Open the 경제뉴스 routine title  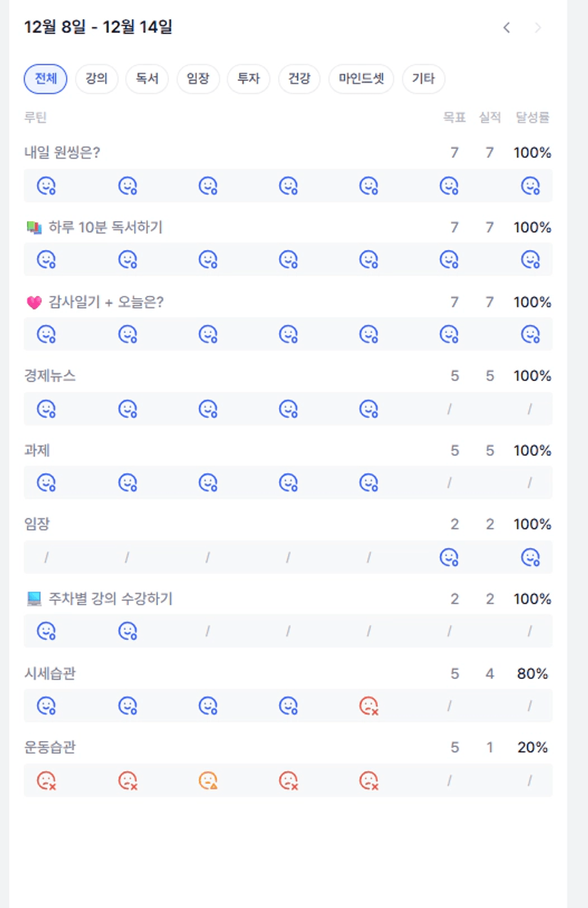click(x=50, y=376)
